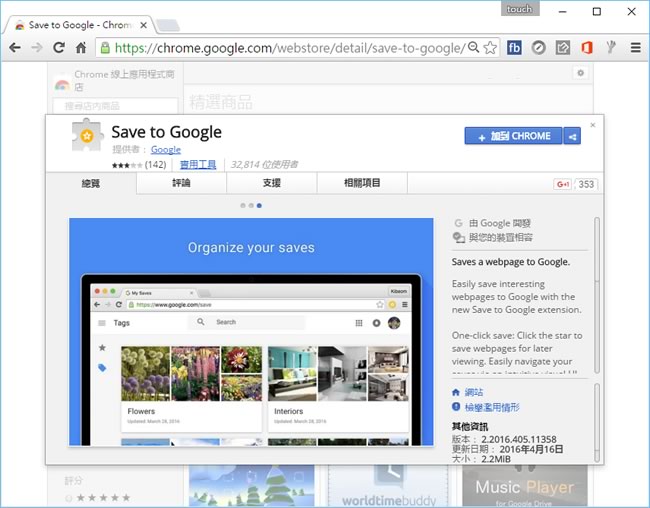The width and height of the screenshot is (650, 508).
Task: Switch to the 評論 tab
Action: pyautogui.click(x=181, y=183)
